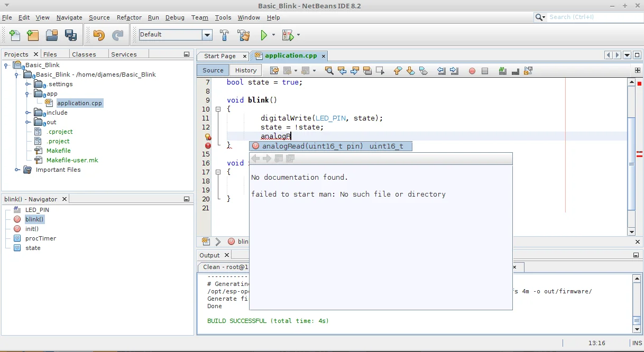Open the Debug menu
Image resolution: width=644 pixels, height=352 pixels.
tap(175, 17)
